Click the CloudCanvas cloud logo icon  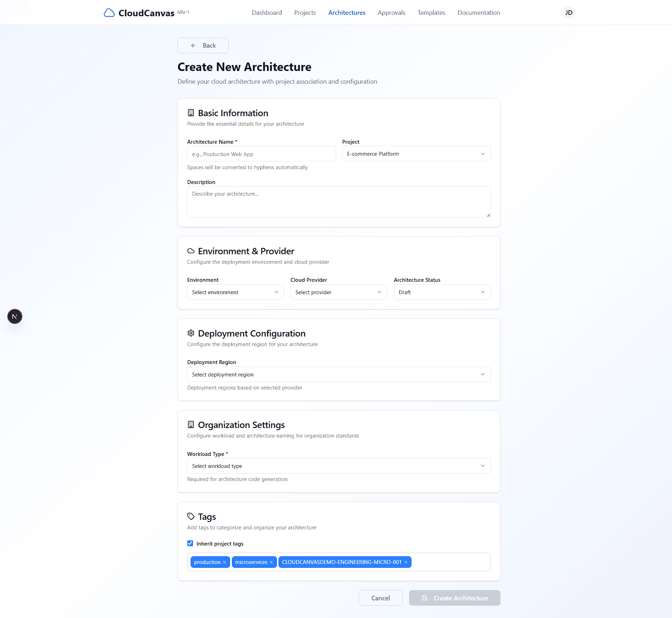pos(109,13)
